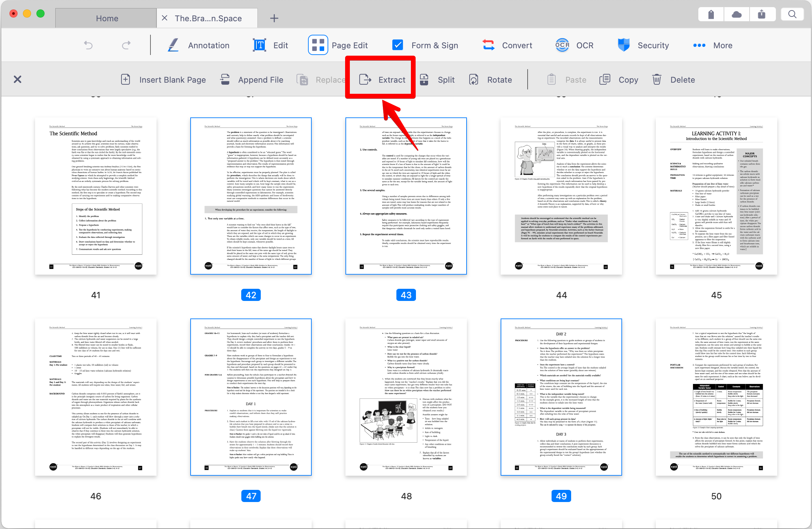
Task: Close the Page Edit toolbar
Action: click(18, 80)
